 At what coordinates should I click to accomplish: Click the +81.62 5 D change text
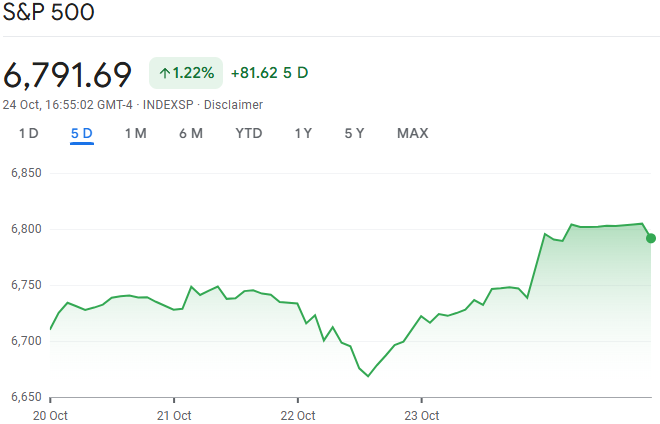click(269, 73)
